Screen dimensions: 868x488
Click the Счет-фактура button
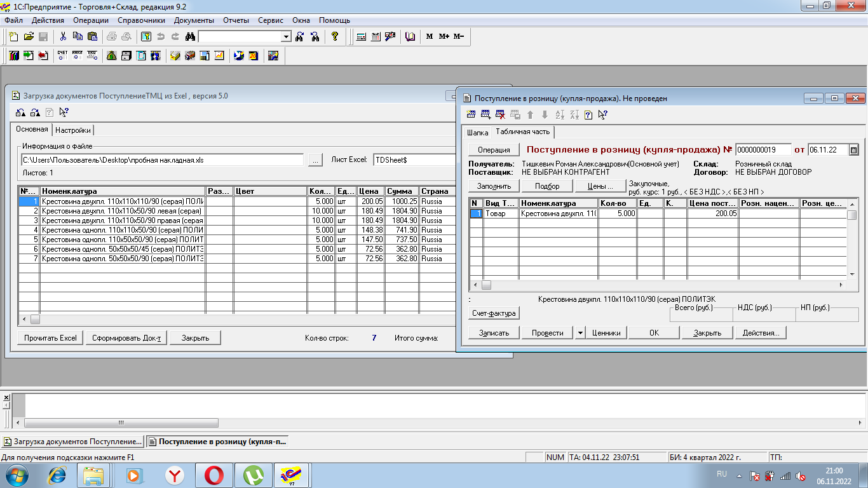pyautogui.click(x=494, y=313)
